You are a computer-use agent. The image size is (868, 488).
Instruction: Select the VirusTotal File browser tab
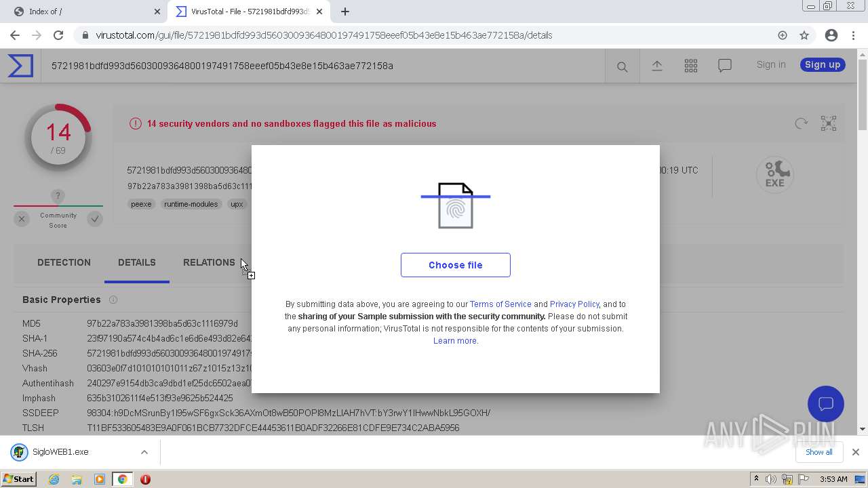click(250, 12)
